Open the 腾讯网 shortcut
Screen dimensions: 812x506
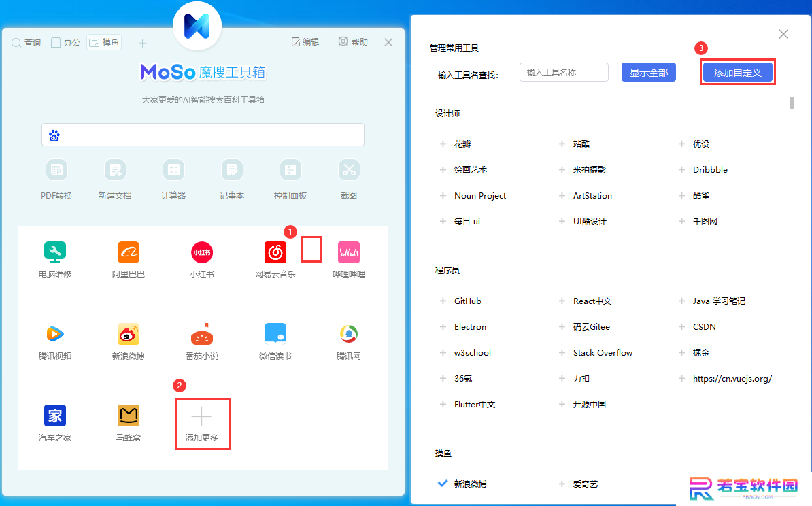[x=349, y=334]
